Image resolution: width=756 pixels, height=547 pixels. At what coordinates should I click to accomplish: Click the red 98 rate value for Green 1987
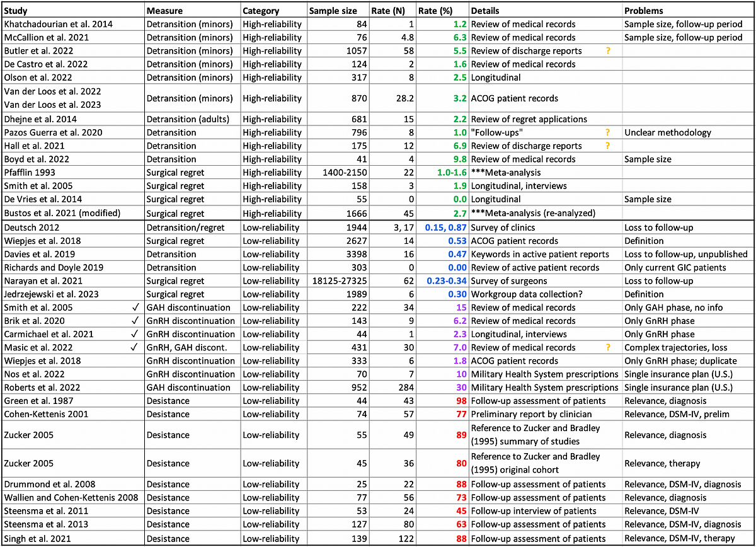pos(459,401)
